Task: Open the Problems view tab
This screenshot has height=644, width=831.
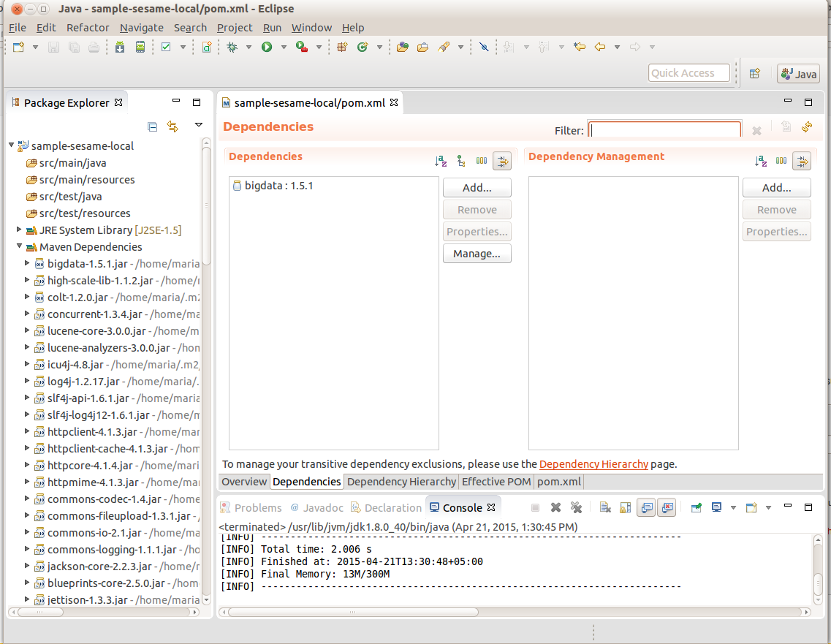Action: [251, 508]
